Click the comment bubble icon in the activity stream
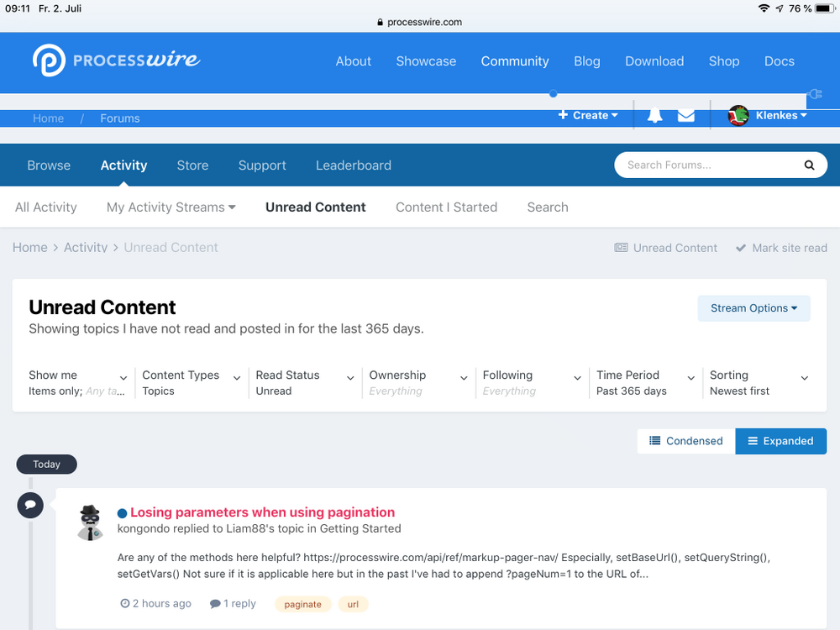The width and height of the screenshot is (840, 630). click(30, 505)
